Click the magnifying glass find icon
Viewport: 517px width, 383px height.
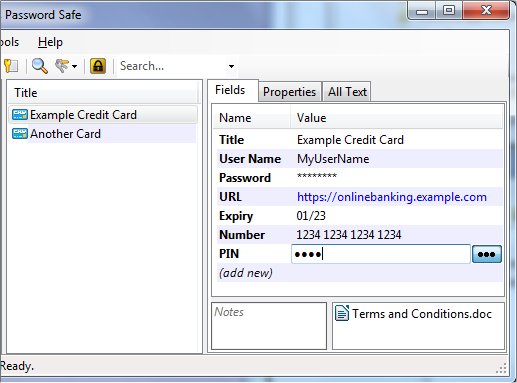39,66
